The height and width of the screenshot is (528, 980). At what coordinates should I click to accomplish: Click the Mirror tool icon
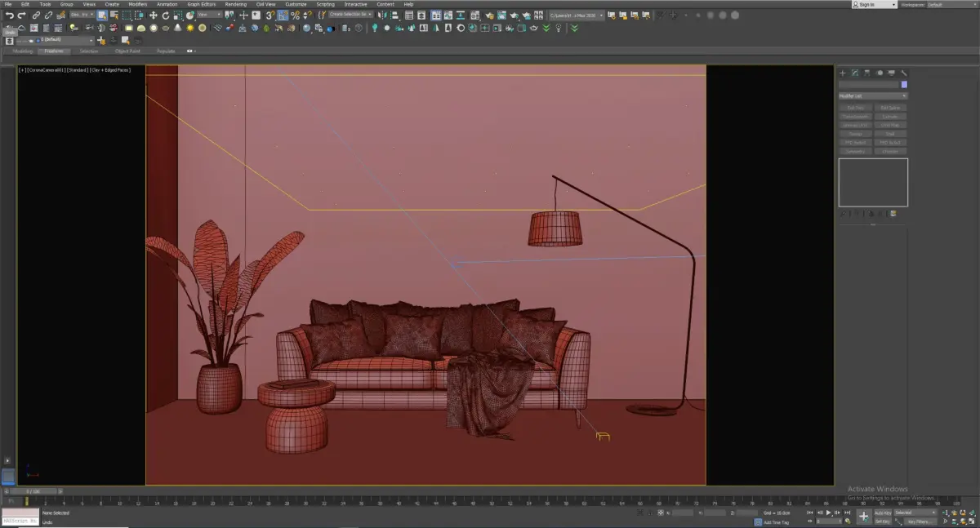(381, 15)
